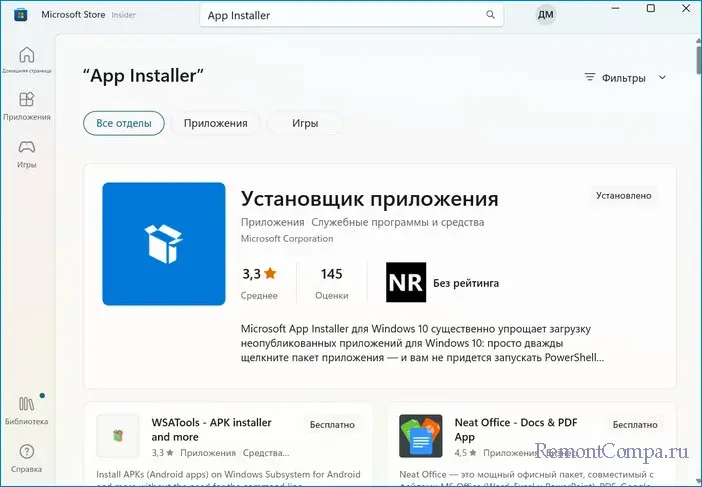Minimize the Microsoft Store window
Image resolution: width=702 pixels, height=487 pixels.
[x=616, y=9]
